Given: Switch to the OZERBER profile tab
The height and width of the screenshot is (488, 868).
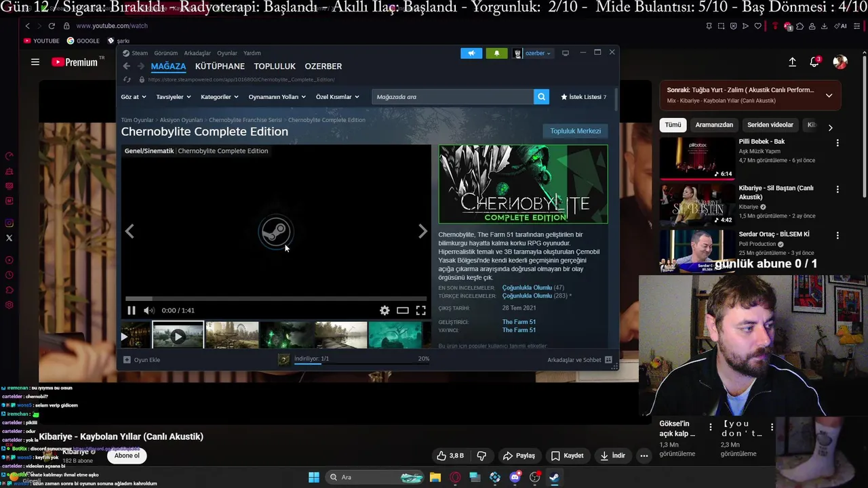Looking at the screenshot, I should coord(323,66).
